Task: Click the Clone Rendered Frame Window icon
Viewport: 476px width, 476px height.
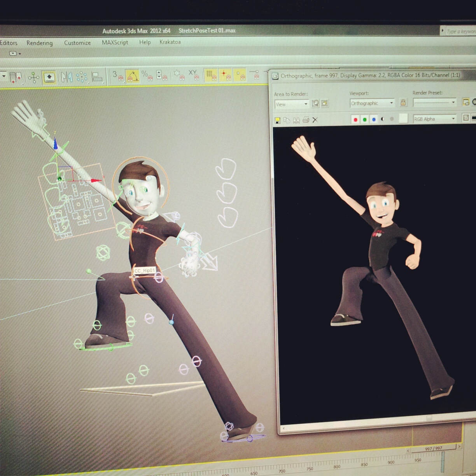Action: pyautogui.click(x=296, y=120)
